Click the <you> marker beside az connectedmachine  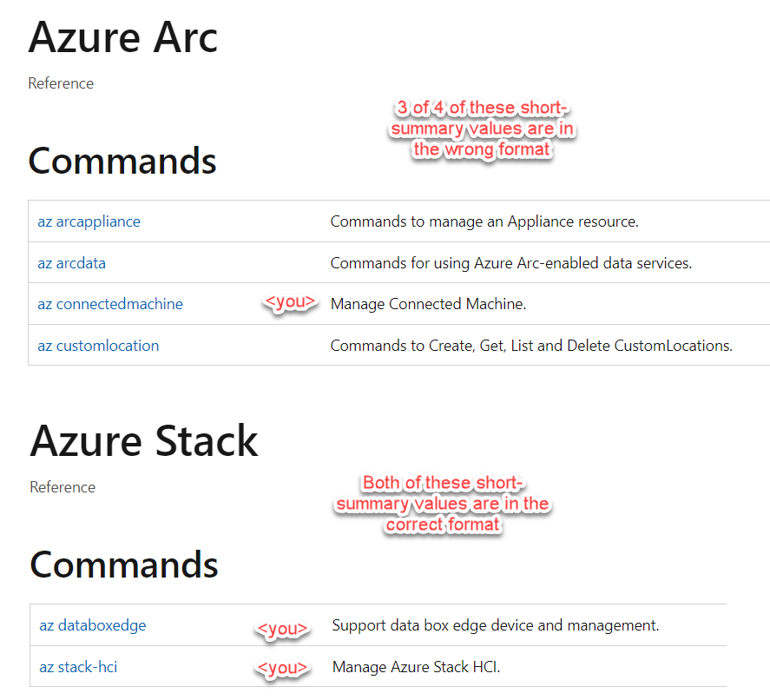tap(290, 301)
